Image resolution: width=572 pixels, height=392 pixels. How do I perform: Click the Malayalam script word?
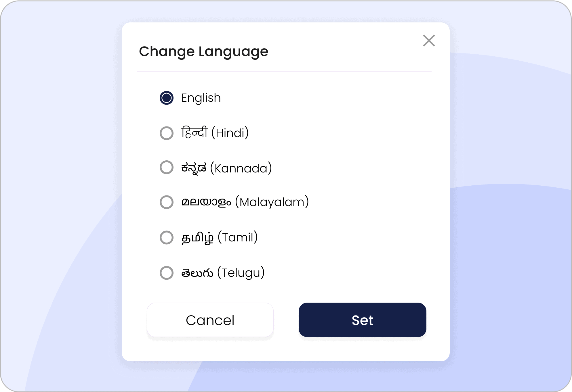pyautogui.click(x=206, y=202)
